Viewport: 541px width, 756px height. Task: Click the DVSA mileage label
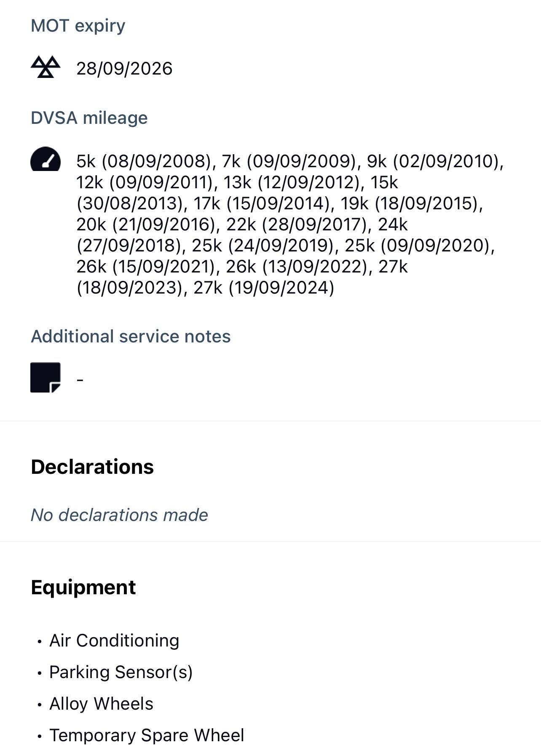pyautogui.click(x=89, y=118)
